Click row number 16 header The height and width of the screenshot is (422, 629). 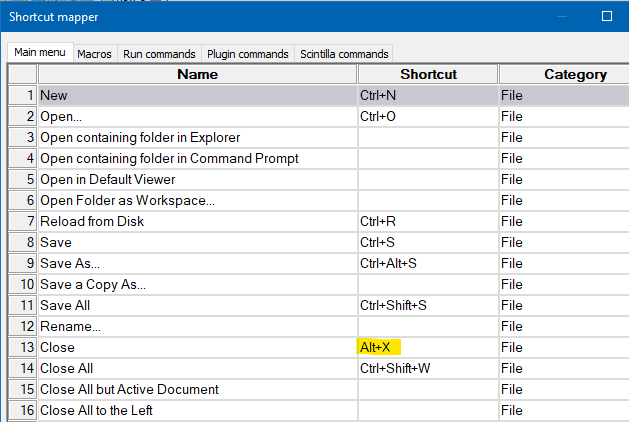(x=23, y=410)
